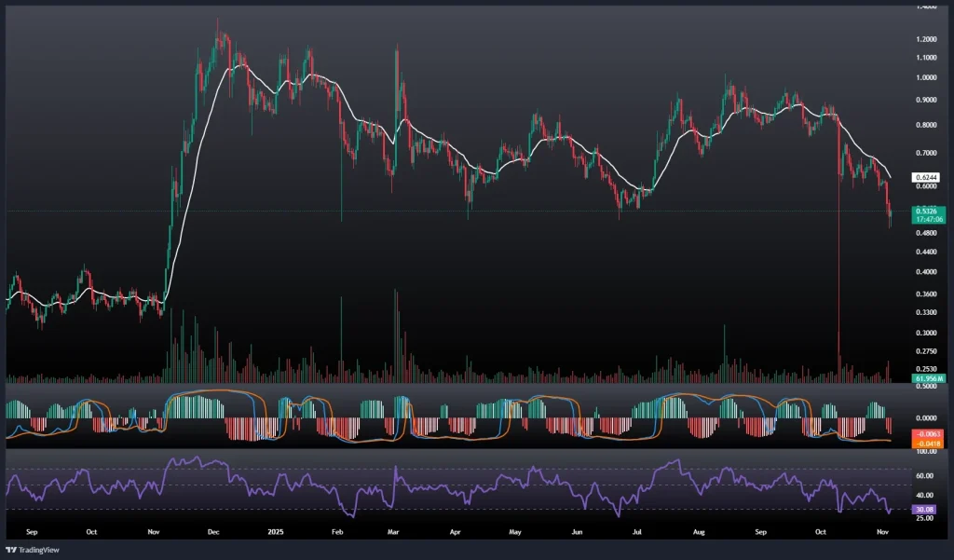
Task: Click the Jun label on time axis
Action: click(x=578, y=531)
